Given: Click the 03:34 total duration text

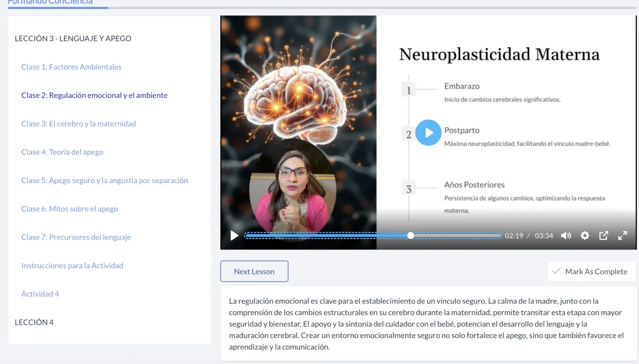Looking at the screenshot, I should pyautogui.click(x=544, y=236).
